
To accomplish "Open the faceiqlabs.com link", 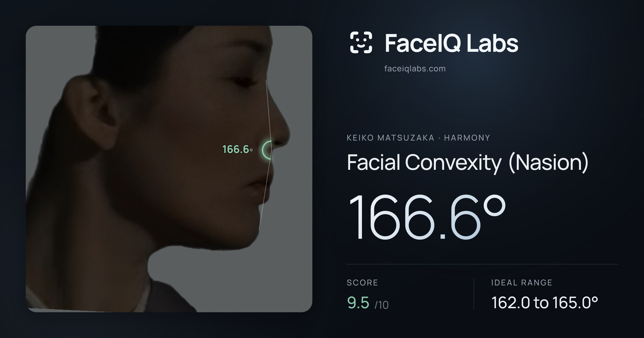I will point(415,69).
